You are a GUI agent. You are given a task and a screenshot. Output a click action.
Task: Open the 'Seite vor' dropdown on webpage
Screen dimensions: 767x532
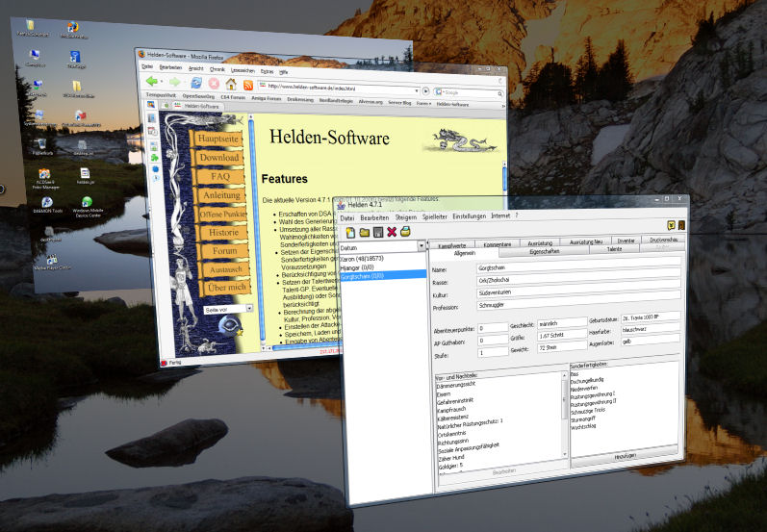pos(249,308)
